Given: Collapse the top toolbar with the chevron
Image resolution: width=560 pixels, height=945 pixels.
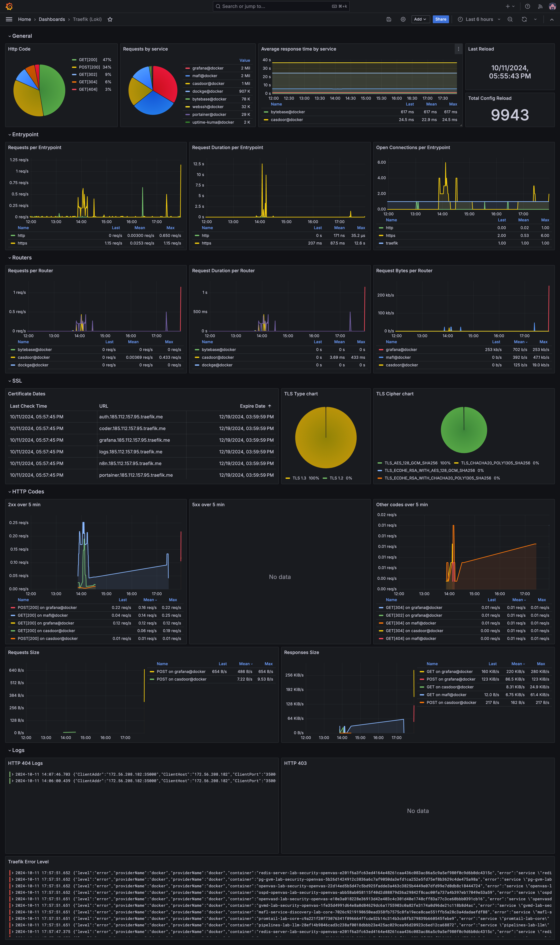Looking at the screenshot, I should [x=552, y=19].
